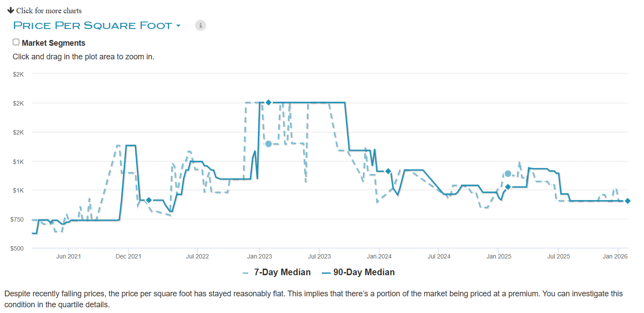Click the diamond marker near Jan 2022 on the chart
644x313 pixels.
149,200
